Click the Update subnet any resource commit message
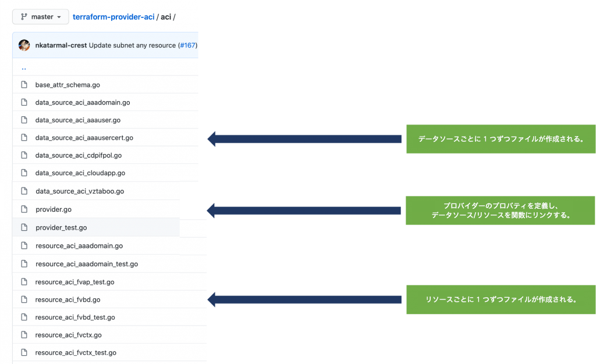Viewport: 596px width, 364px height. [x=132, y=45]
